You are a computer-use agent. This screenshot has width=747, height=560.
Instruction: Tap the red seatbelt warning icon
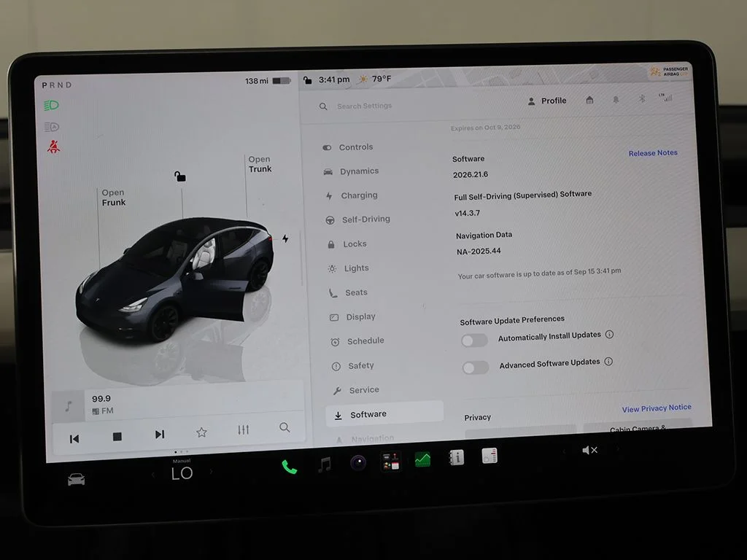(53, 146)
